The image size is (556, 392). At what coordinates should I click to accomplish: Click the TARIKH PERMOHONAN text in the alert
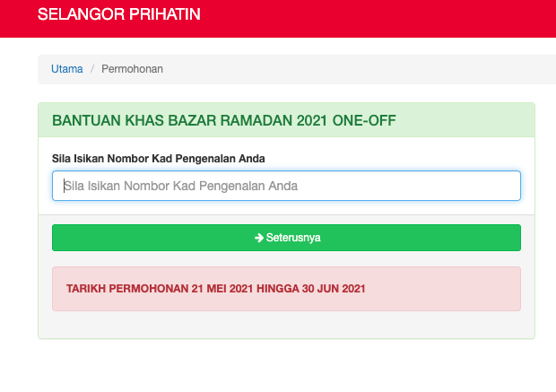click(x=126, y=289)
